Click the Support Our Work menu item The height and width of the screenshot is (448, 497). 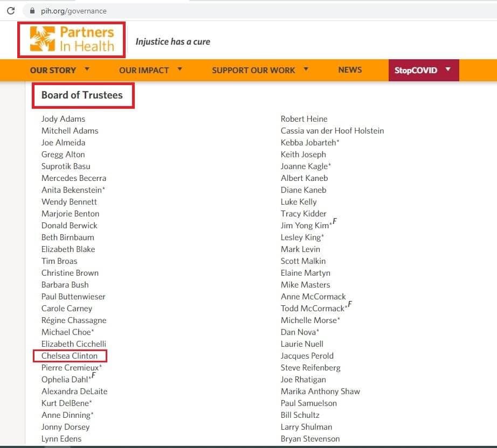coord(253,70)
